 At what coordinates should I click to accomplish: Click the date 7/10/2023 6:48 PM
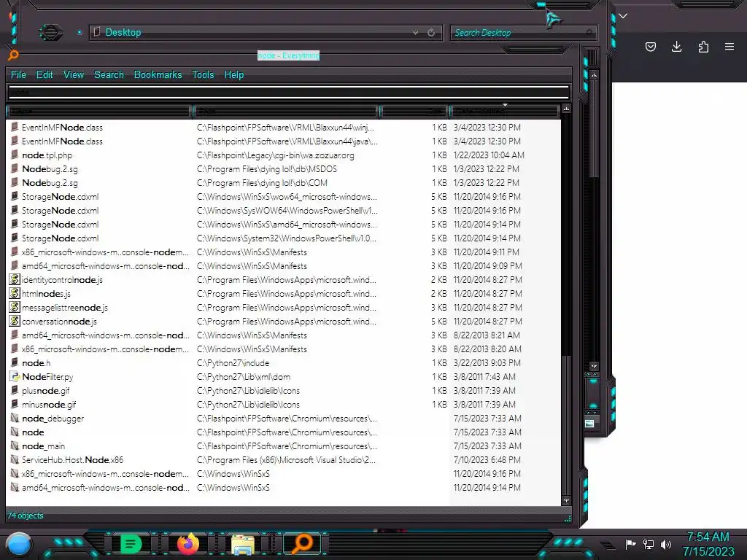pos(487,460)
